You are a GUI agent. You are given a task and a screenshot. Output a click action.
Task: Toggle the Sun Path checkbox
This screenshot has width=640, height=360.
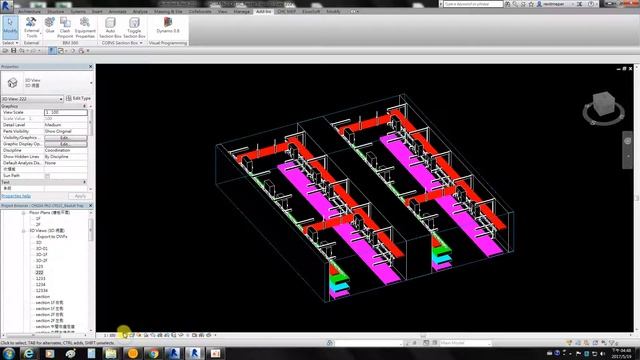tap(47, 176)
